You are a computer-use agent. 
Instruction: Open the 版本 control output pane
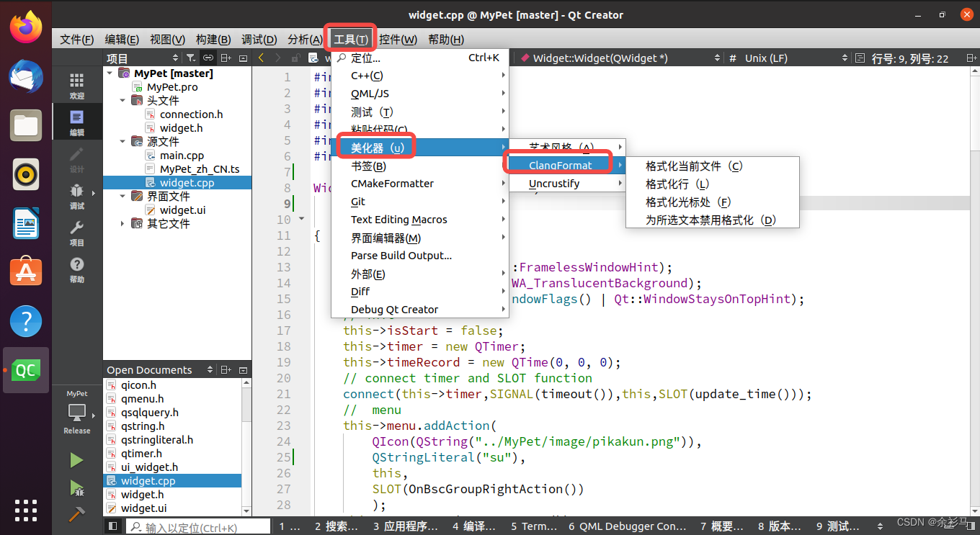tap(780, 526)
